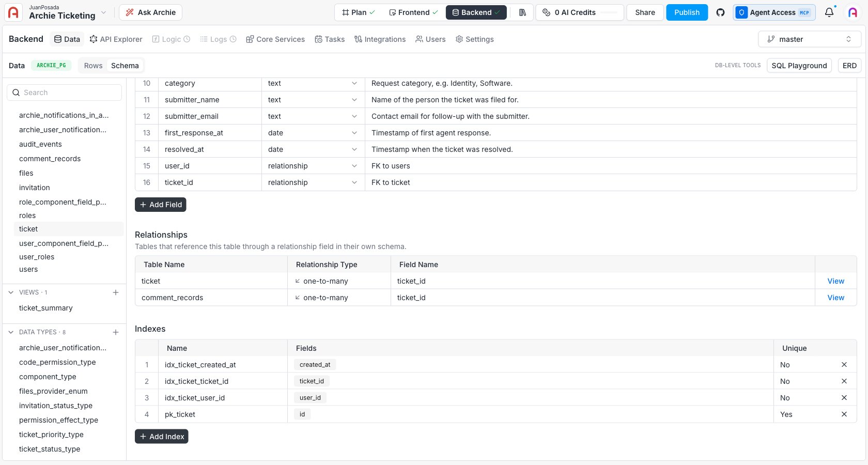Open the GitHub icon in the top bar

720,12
